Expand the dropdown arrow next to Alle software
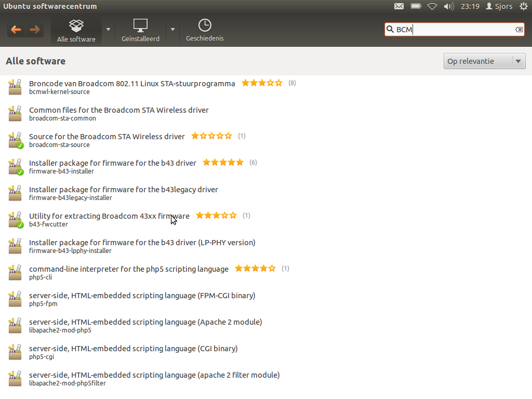 point(109,30)
